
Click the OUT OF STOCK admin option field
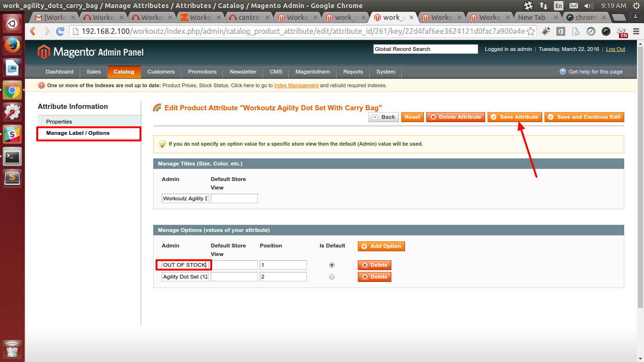tap(185, 265)
